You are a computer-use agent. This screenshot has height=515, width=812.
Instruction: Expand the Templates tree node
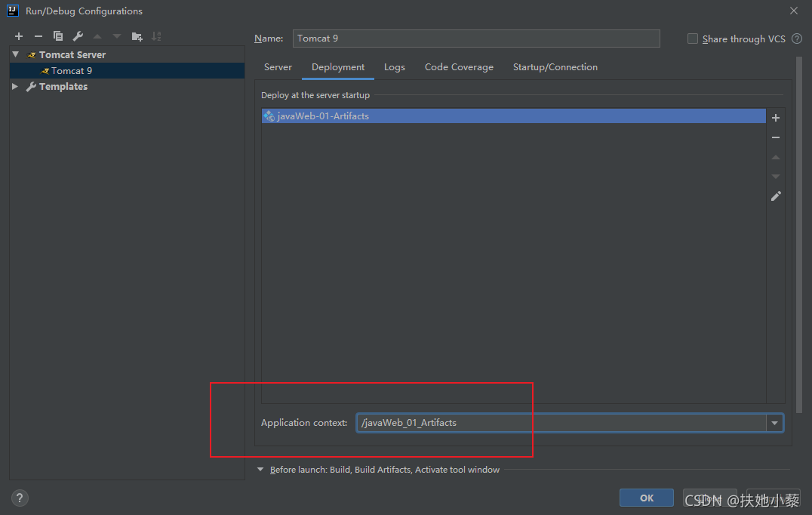pyautogui.click(x=15, y=87)
